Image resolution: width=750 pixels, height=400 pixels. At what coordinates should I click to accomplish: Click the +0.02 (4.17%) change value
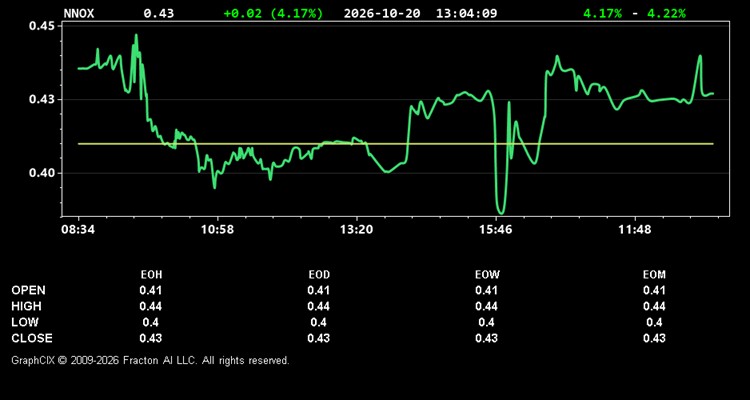click(x=273, y=13)
